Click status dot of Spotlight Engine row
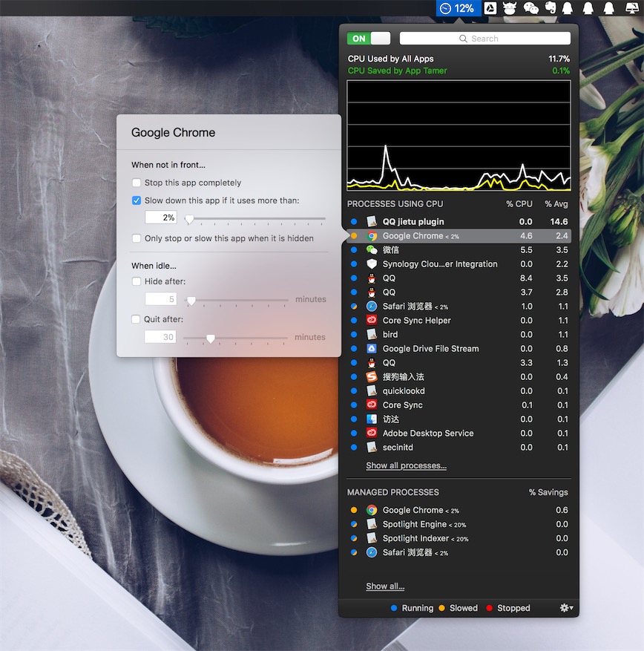644x651 pixels. click(354, 524)
